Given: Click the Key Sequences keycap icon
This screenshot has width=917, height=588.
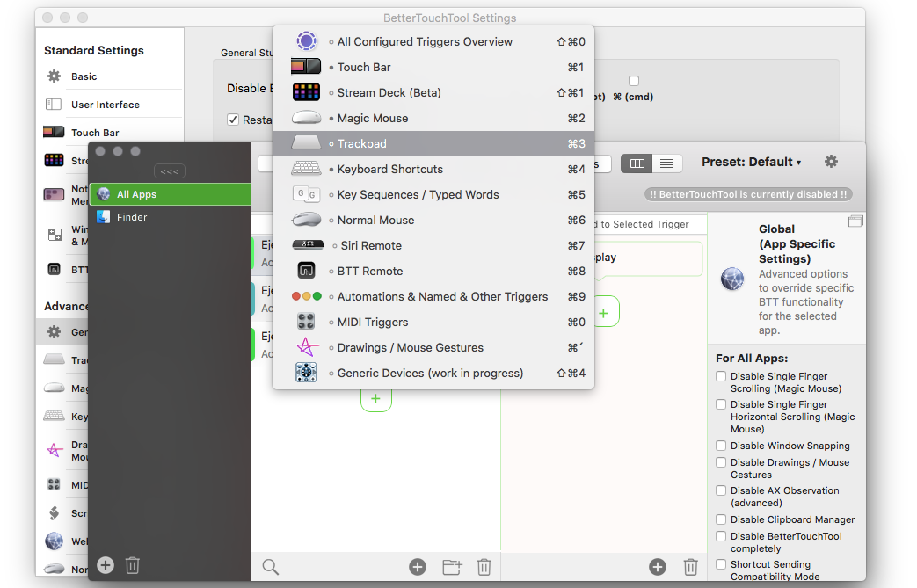Looking at the screenshot, I should click(x=306, y=194).
